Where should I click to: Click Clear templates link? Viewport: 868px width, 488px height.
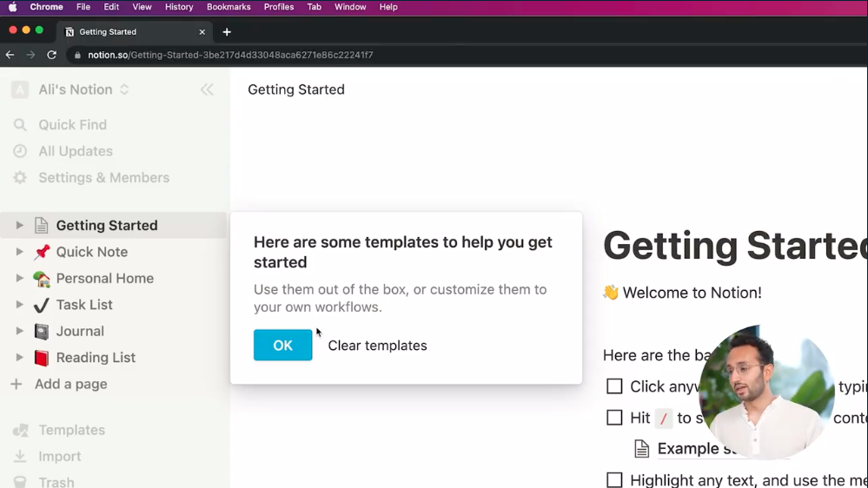pos(377,346)
